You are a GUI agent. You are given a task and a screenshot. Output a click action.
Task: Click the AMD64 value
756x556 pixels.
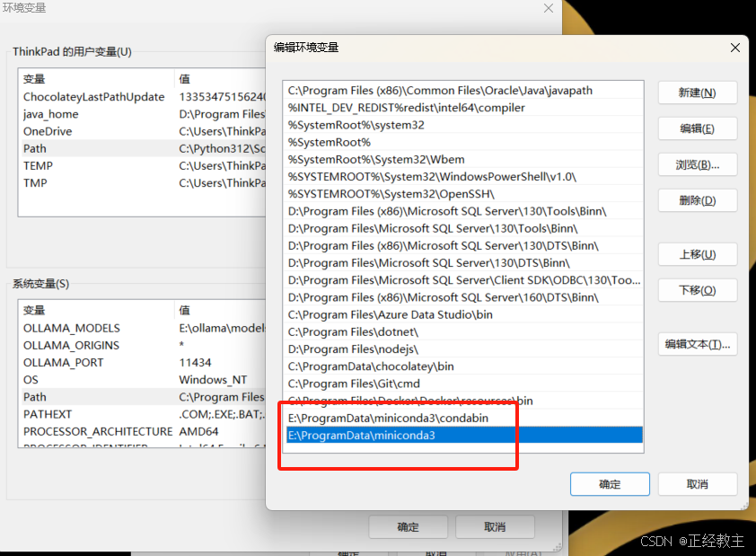point(198,431)
